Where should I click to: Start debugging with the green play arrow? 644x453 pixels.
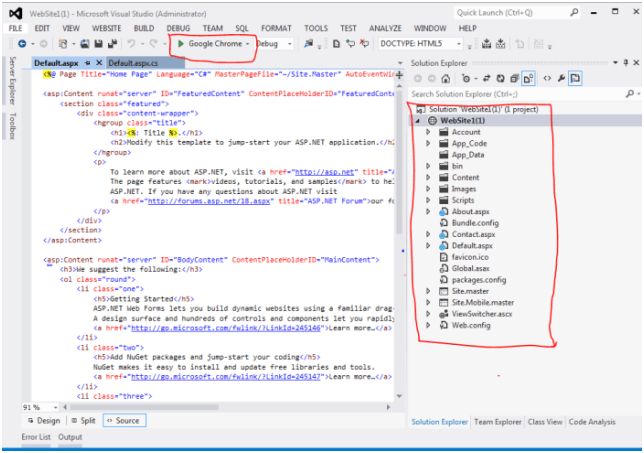(x=180, y=45)
